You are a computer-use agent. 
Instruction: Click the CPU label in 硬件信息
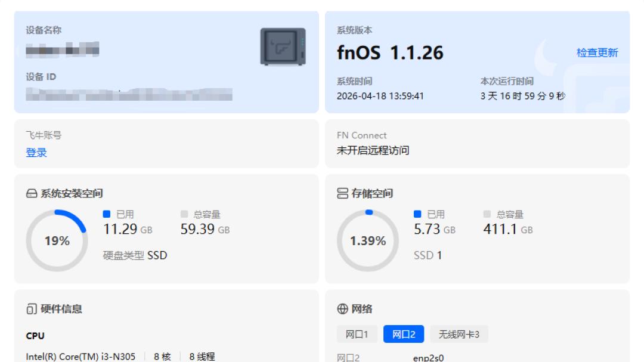(35, 336)
